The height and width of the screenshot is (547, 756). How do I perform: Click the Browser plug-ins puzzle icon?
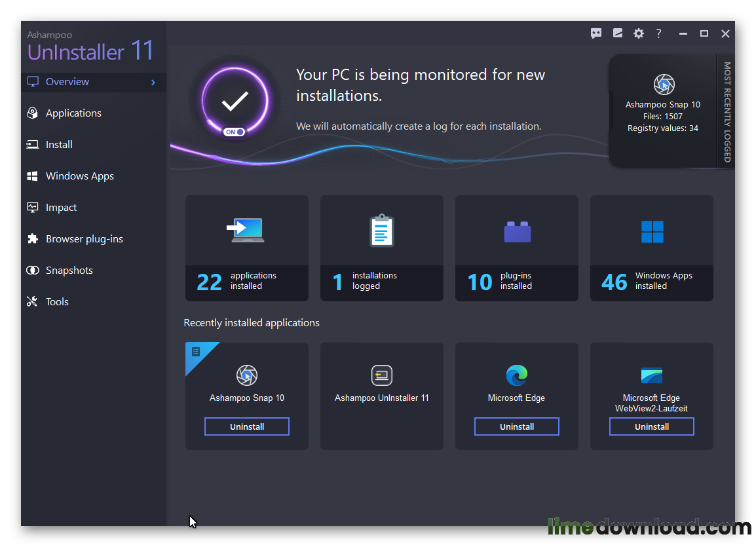(x=31, y=238)
